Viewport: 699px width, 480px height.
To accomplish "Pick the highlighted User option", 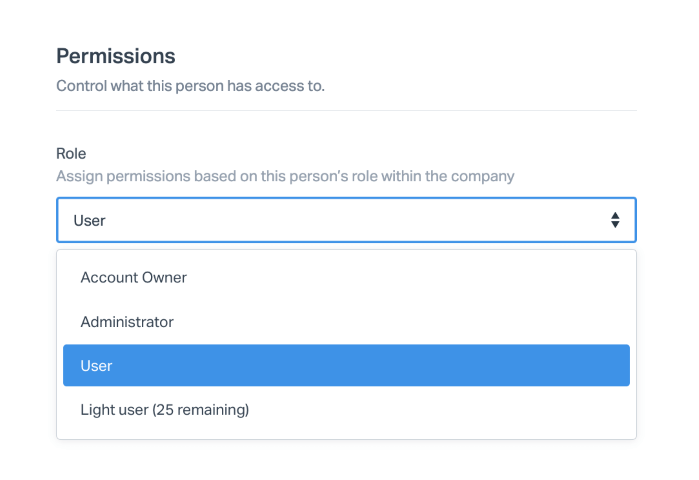I will coord(346,365).
